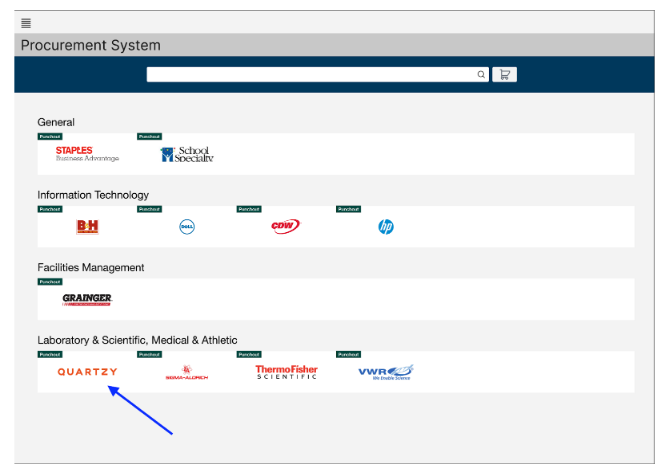The height and width of the screenshot is (472, 666).
Task: Click the Punchout badge above Grainger
Action: [x=50, y=282]
